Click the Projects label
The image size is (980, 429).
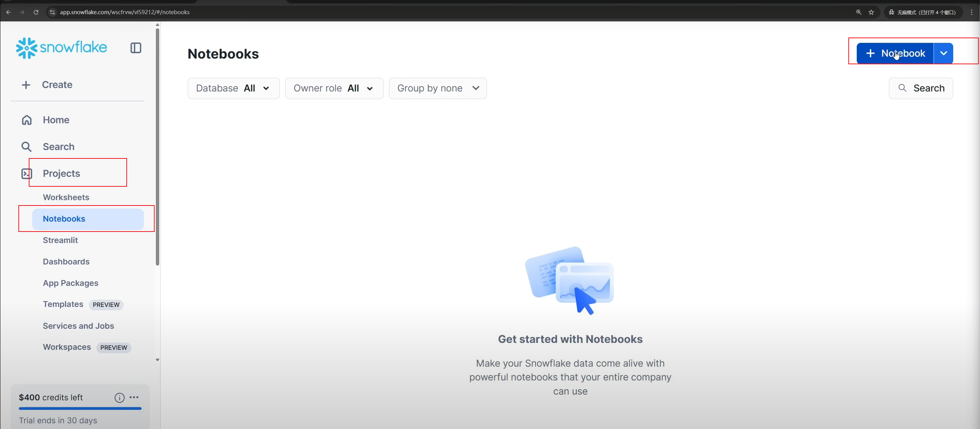pyautogui.click(x=61, y=173)
